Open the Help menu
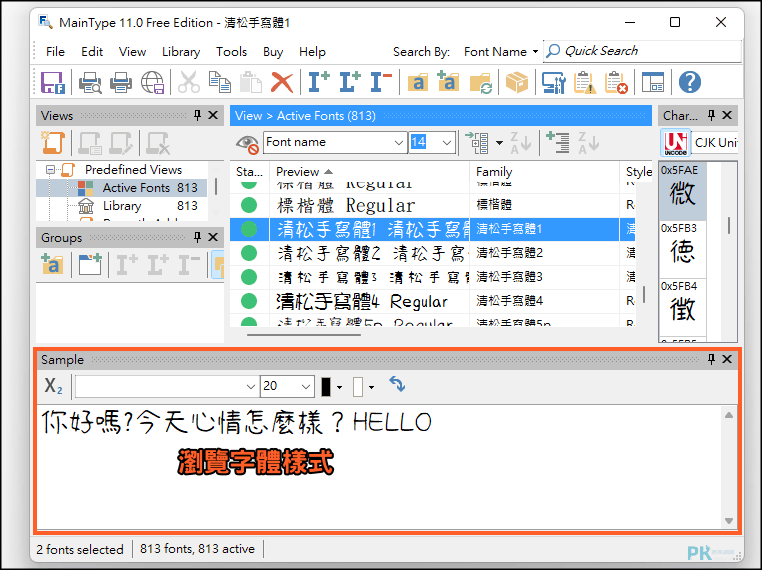Screen dimensions: 762x570 [x=312, y=52]
